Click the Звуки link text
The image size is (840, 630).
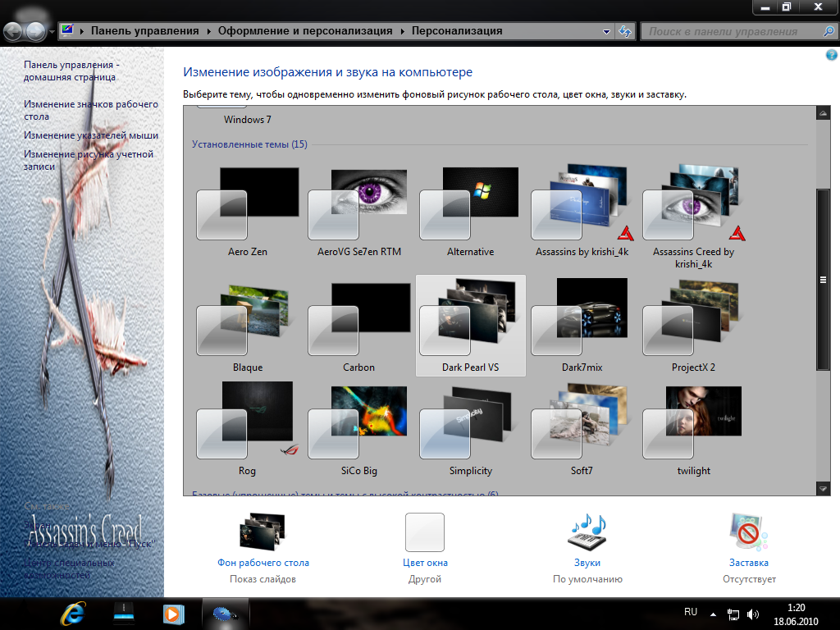pos(587,563)
